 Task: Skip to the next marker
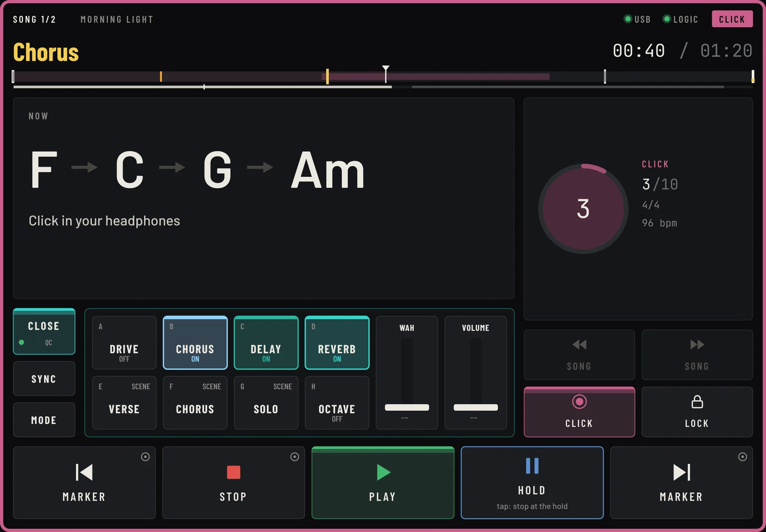pyautogui.click(x=681, y=482)
